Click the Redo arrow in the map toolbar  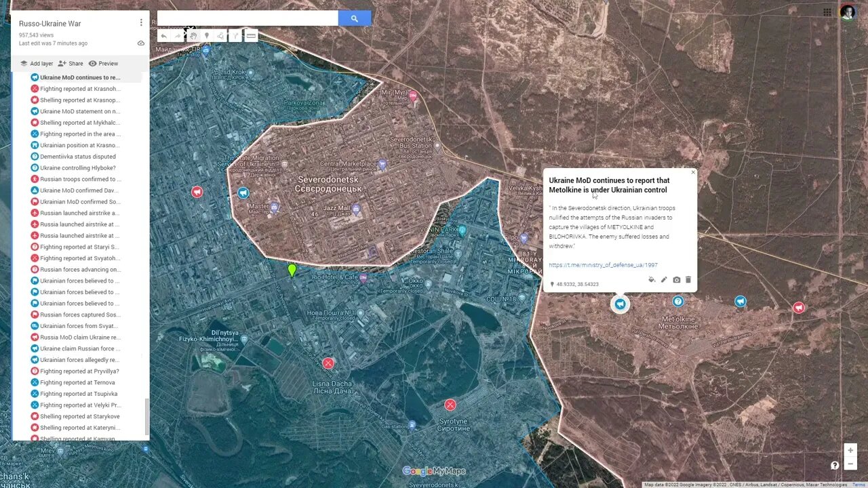pyautogui.click(x=178, y=36)
